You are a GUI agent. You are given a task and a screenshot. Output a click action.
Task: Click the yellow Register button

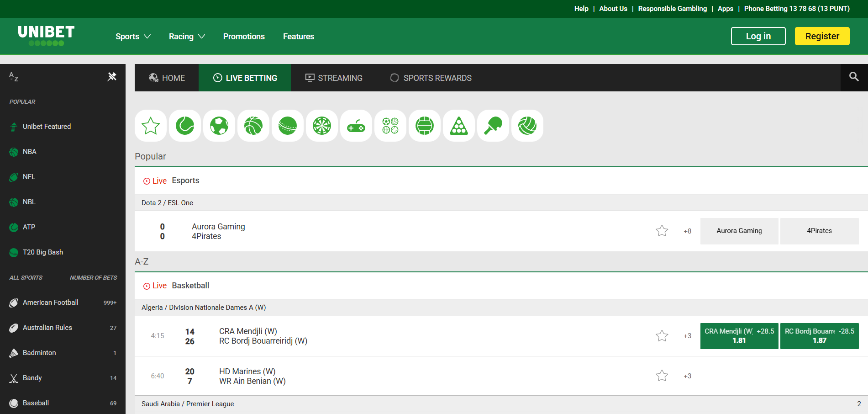click(x=822, y=36)
